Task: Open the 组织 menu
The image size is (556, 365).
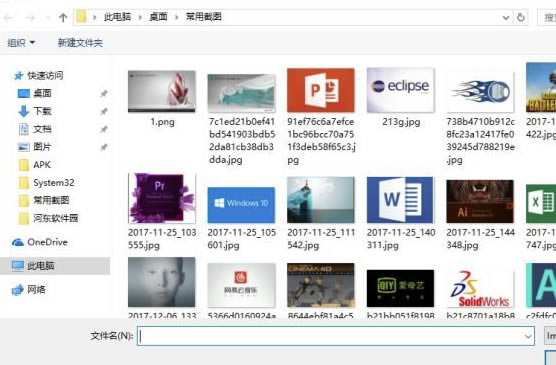Action: (x=21, y=43)
